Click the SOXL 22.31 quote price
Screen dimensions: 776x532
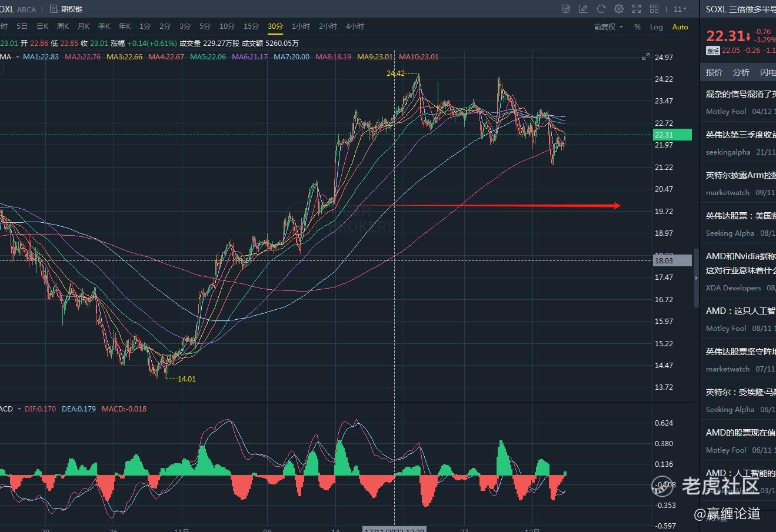point(724,36)
